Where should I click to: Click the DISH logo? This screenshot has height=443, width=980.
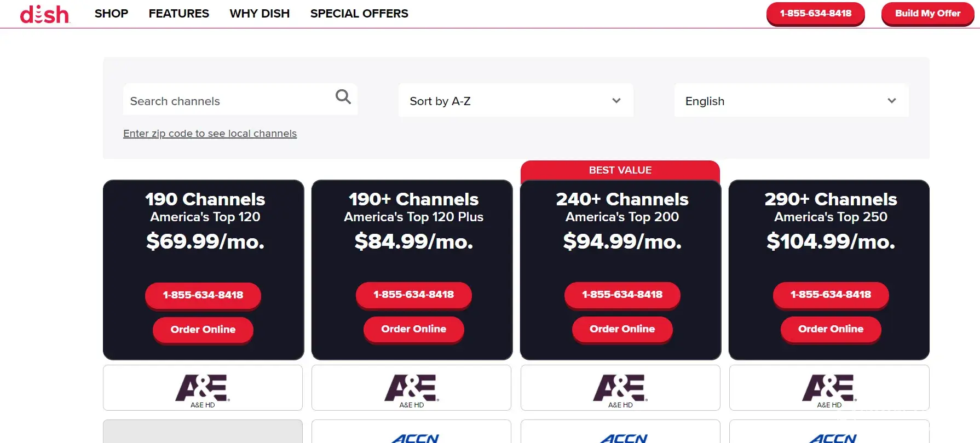coord(44,14)
